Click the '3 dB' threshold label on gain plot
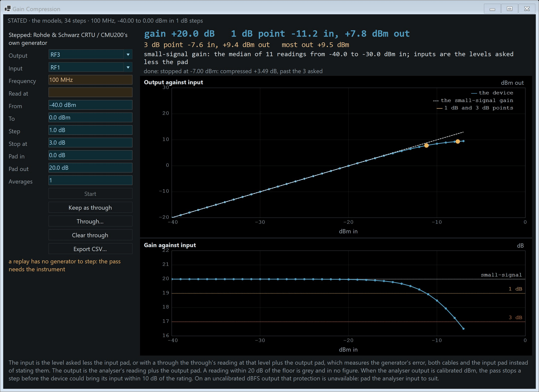539x392 pixels. (515, 317)
